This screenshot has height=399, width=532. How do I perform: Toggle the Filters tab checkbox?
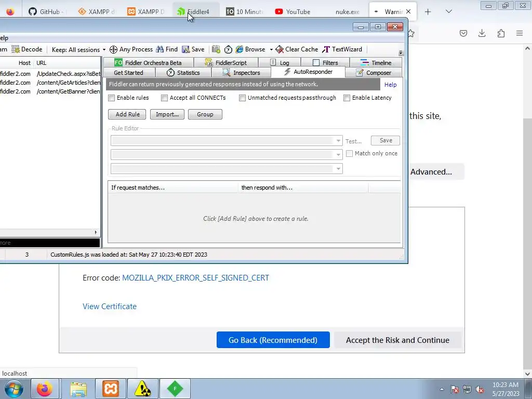pyautogui.click(x=316, y=63)
